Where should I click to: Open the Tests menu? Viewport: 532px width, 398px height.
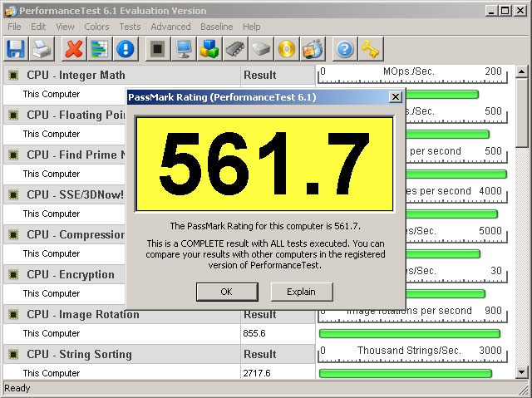[130, 27]
